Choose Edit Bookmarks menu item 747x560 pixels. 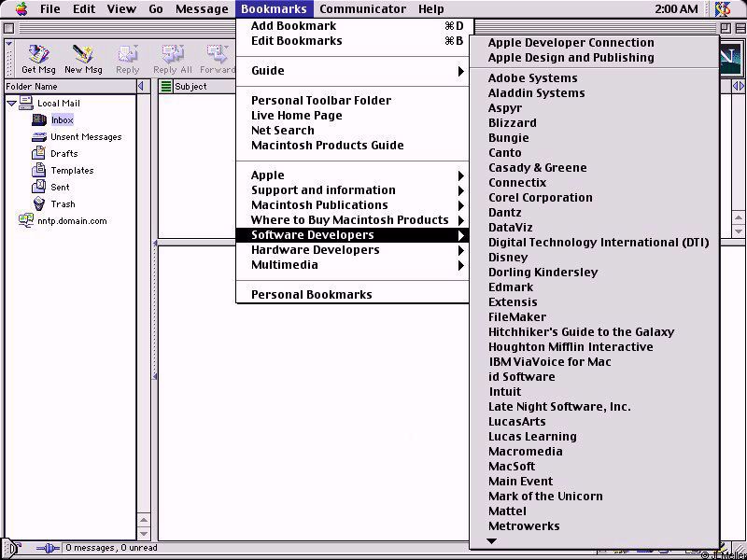pyautogui.click(x=353, y=40)
